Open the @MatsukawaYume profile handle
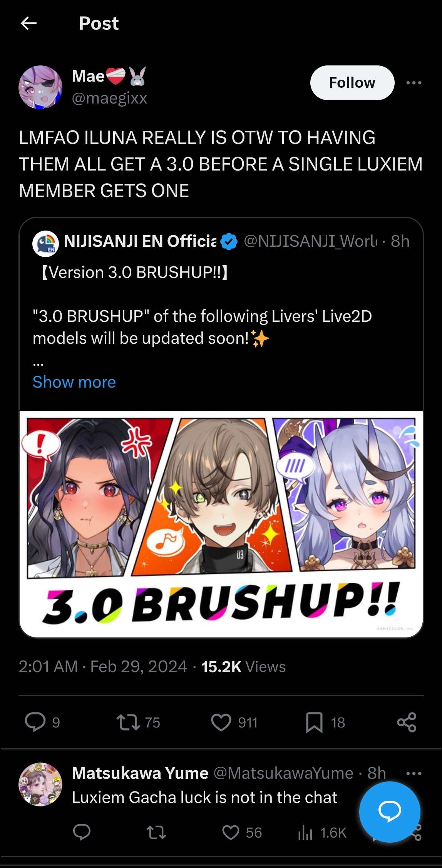Viewport: 442px width, 868px height. tap(283, 773)
